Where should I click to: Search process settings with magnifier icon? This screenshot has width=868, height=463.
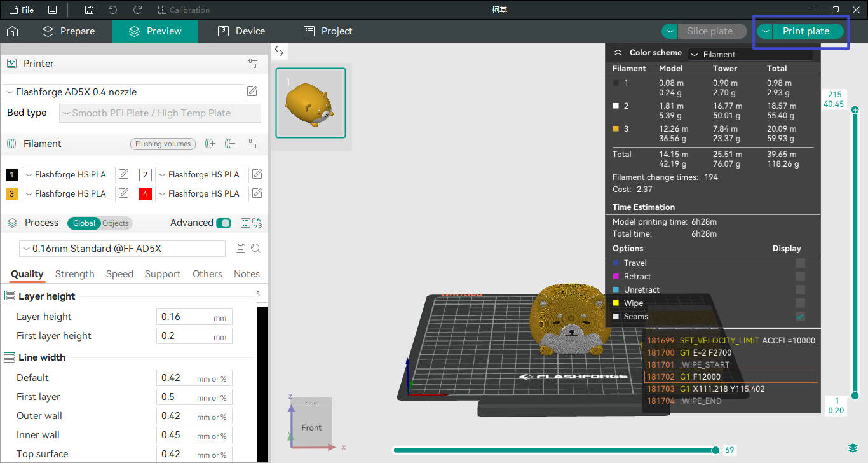click(x=255, y=249)
